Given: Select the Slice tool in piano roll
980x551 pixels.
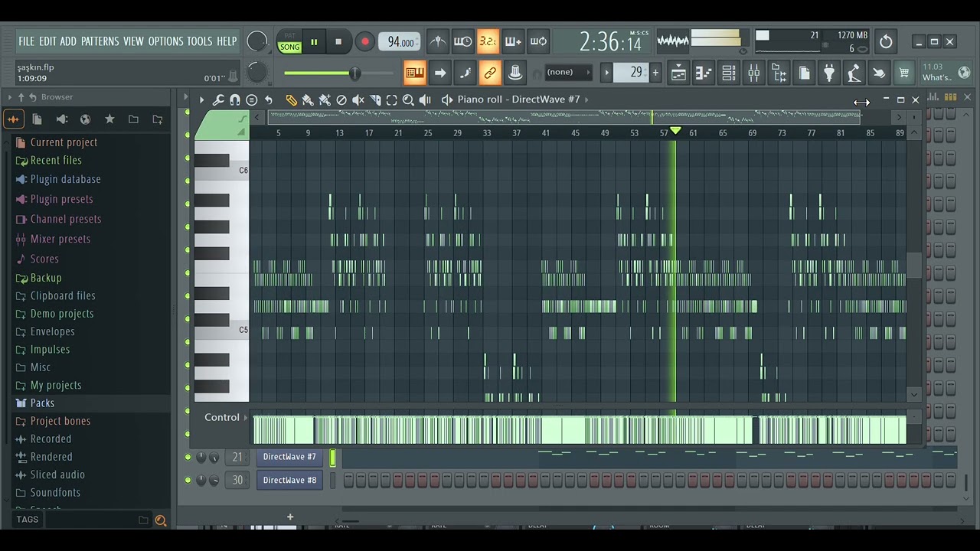Looking at the screenshot, I should point(375,99).
